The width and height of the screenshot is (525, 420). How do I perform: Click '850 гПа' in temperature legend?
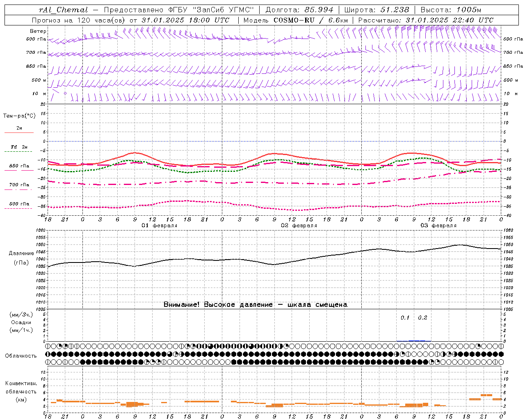pyautogui.click(x=19, y=166)
